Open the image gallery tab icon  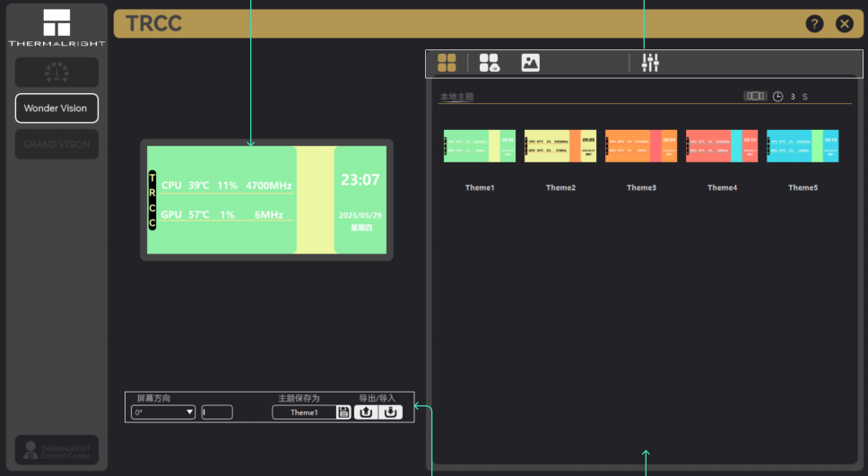tap(531, 63)
